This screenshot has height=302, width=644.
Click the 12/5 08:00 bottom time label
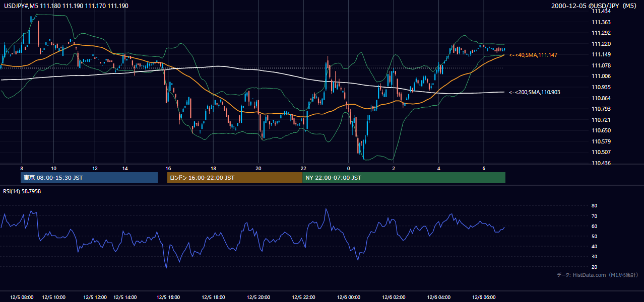click(22, 297)
